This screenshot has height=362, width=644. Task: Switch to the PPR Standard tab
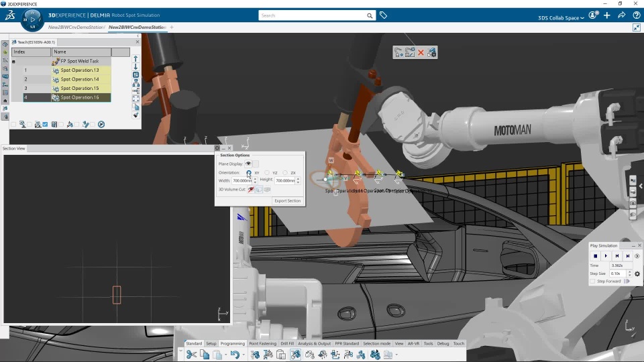(347, 343)
